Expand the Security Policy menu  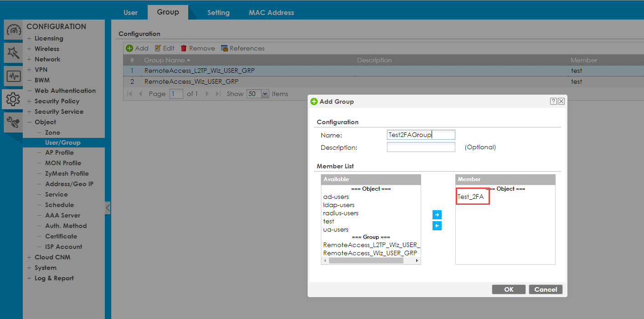(57, 101)
